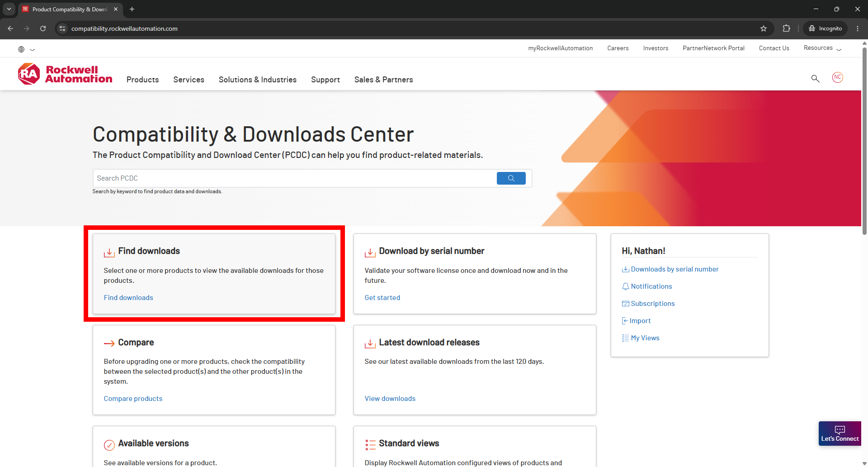868x467 pixels.
Task: Click the Compare arrow icon
Action: coord(109,343)
